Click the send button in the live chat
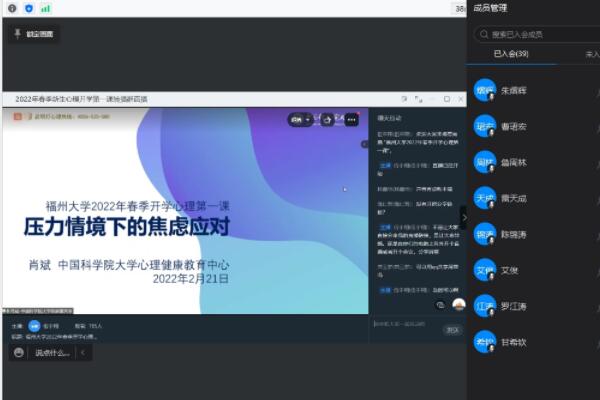 (x=453, y=330)
